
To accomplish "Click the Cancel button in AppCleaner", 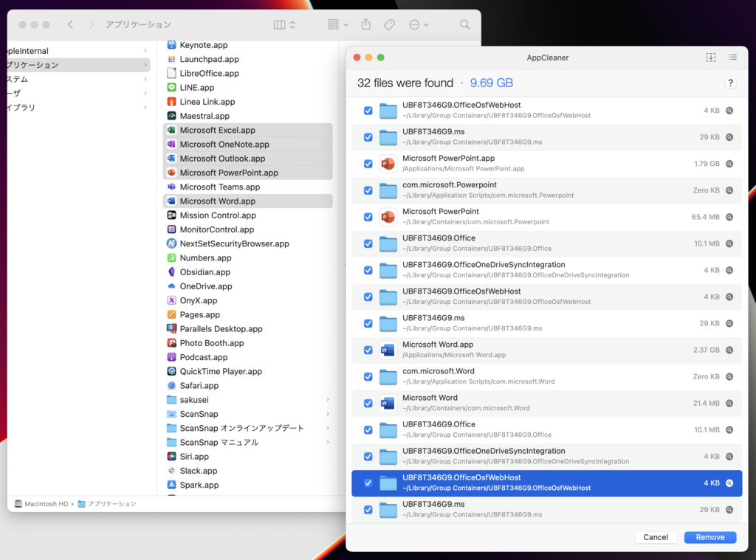I will (x=656, y=537).
